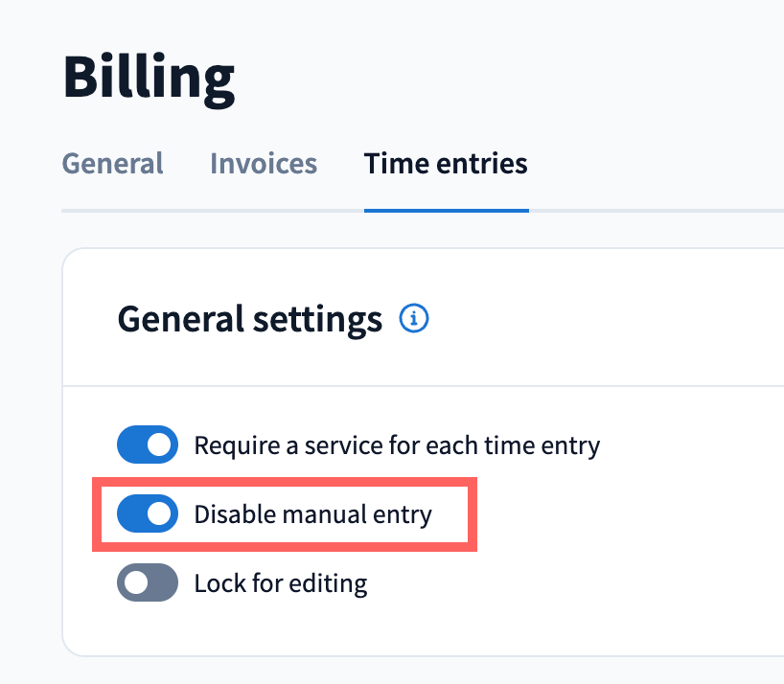Click the info icon beside General settings

(414, 318)
